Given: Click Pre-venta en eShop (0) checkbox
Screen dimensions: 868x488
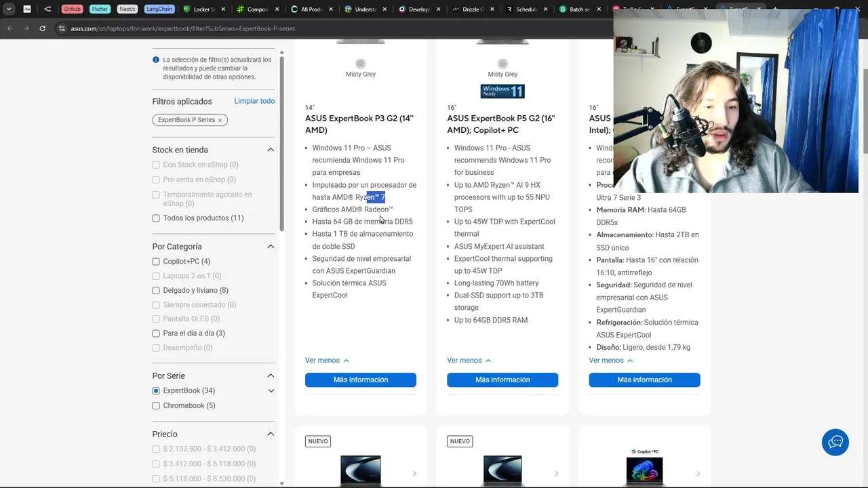Looking at the screenshot, I should pyautogui.click(x=156, y=180).
